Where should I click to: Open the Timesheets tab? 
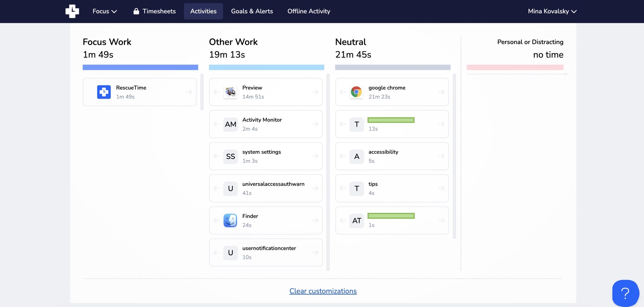coord(154,11)
